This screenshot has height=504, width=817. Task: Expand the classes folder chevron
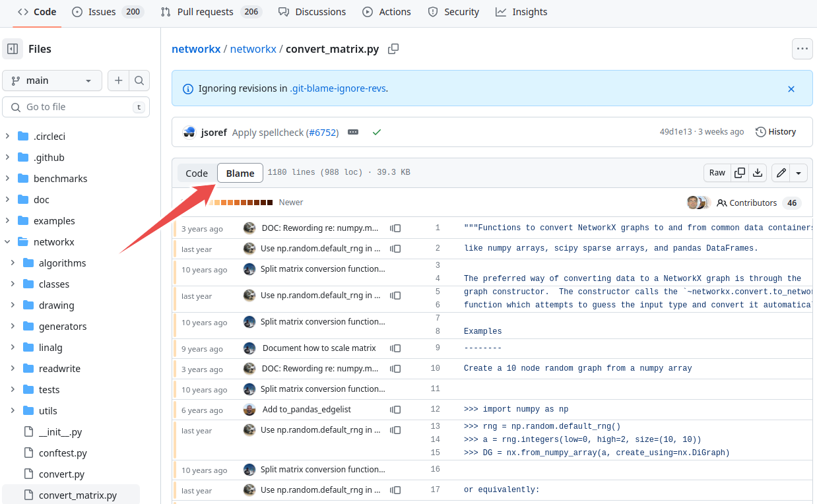coord(13,284)
